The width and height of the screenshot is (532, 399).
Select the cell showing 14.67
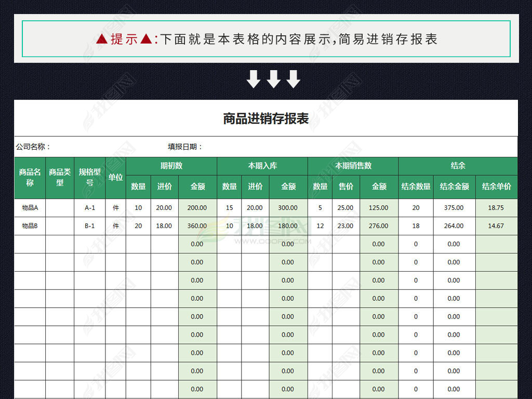point(496,226)
